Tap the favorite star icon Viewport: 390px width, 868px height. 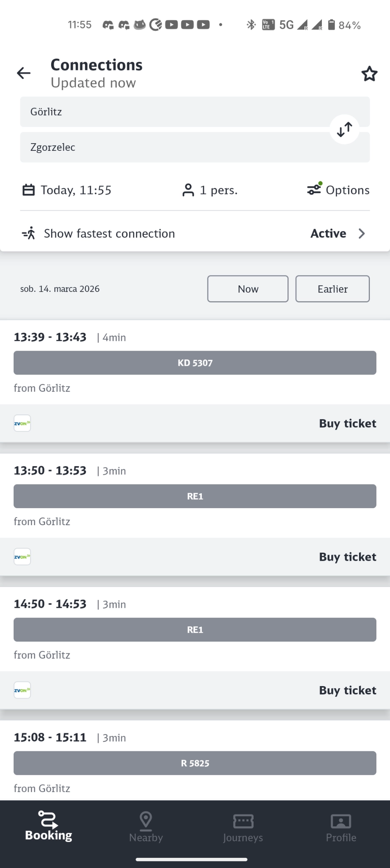coord(369,74)
